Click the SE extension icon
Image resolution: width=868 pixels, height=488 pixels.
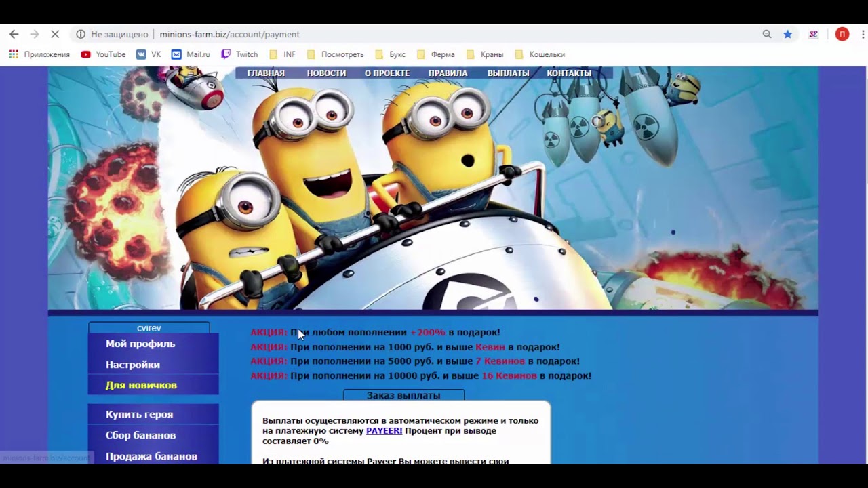(x=813, y=34)
